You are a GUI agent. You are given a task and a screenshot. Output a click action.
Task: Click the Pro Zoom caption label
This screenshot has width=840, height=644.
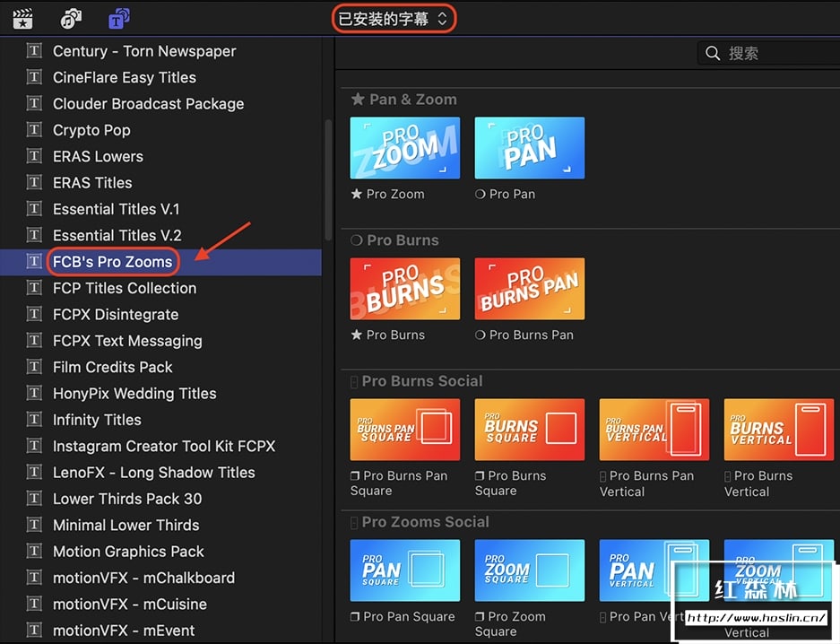pos(388,194)
